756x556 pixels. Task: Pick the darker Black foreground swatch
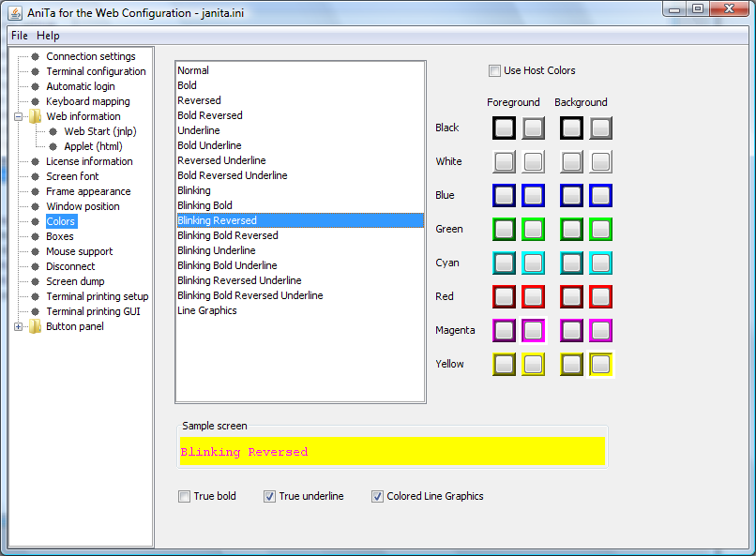[x=505, y=128]
